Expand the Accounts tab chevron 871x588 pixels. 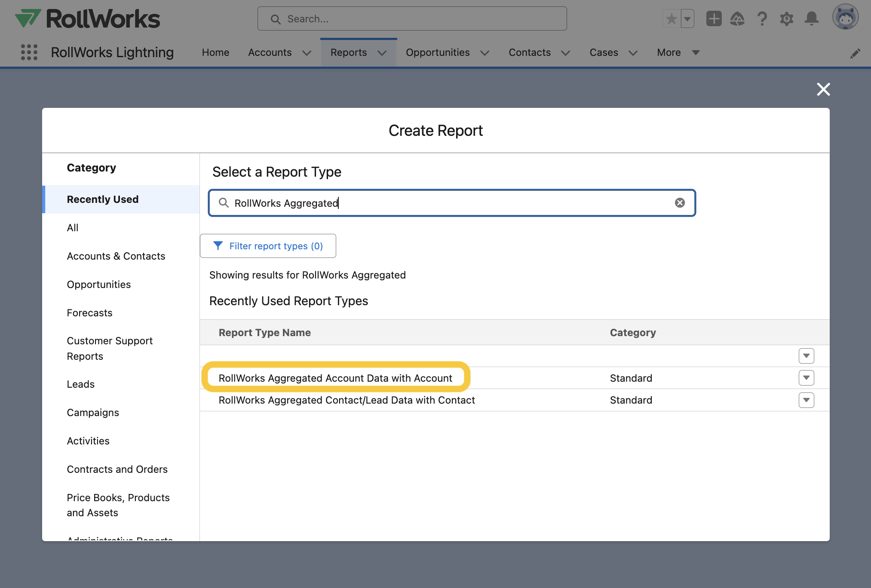click(307, 53)
